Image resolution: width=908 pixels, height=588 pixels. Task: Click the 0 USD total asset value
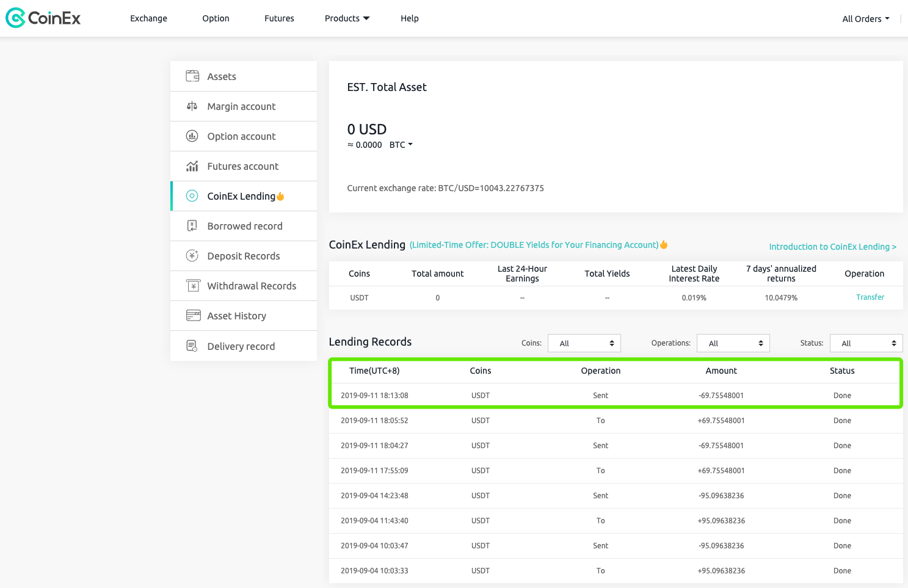click(x=367, y=129)
